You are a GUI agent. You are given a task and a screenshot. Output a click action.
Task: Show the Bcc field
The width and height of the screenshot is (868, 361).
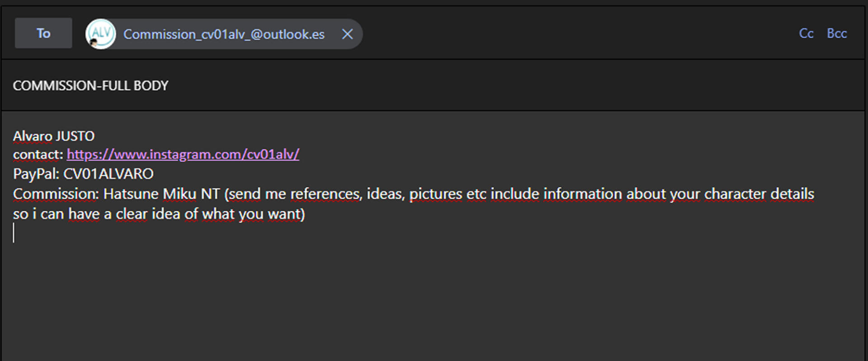click(836, 33)
